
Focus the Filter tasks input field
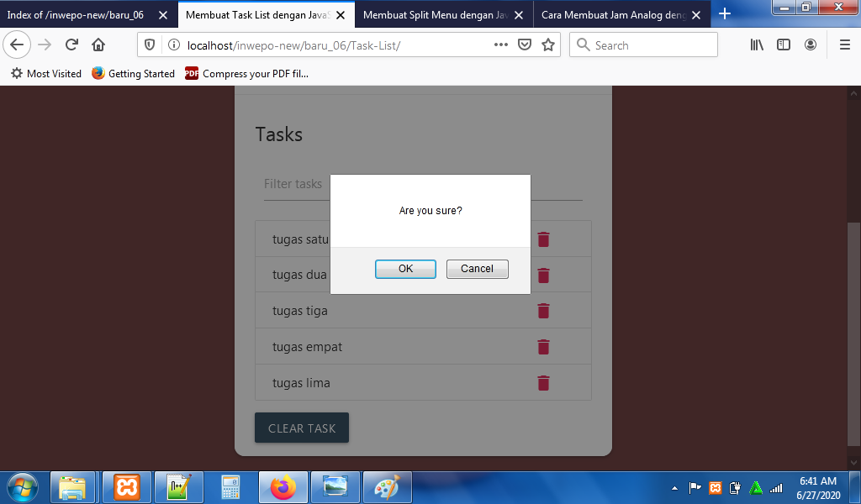coord(423,184)
